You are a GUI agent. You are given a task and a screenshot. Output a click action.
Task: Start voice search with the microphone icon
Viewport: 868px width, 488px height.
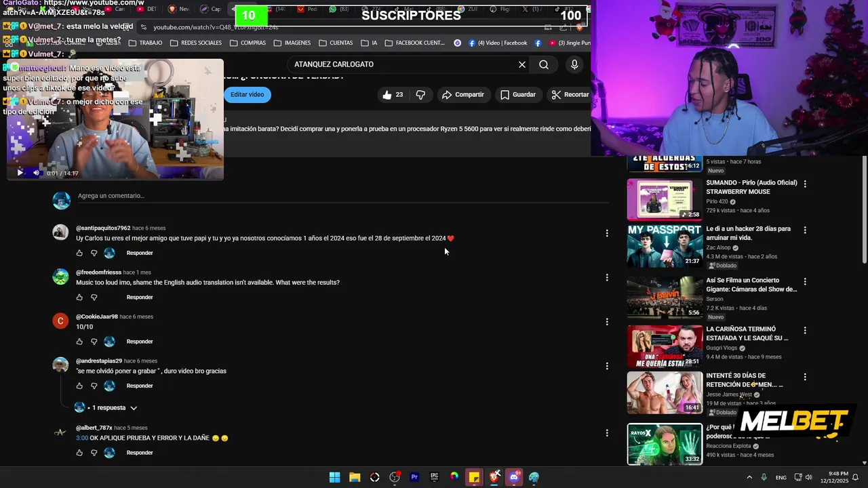574,64
